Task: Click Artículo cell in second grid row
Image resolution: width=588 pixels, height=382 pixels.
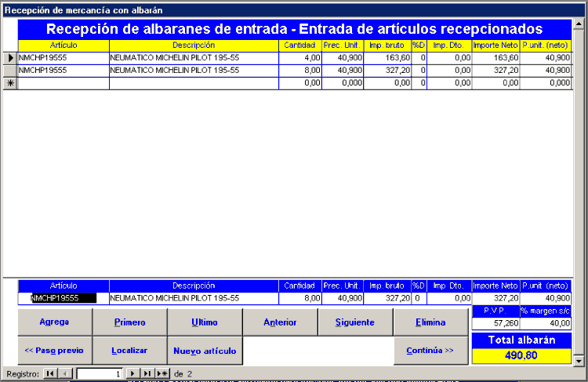Action: (x=64, y=71)
